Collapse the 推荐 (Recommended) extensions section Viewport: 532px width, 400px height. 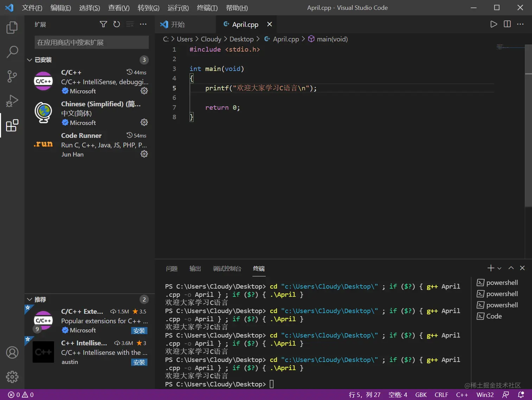[x=30, y=299]
